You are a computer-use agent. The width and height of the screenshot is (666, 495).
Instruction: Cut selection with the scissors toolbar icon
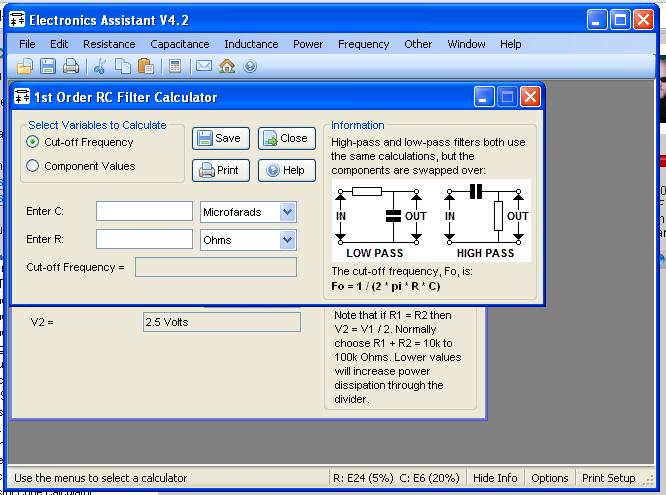tap(100, 66)
